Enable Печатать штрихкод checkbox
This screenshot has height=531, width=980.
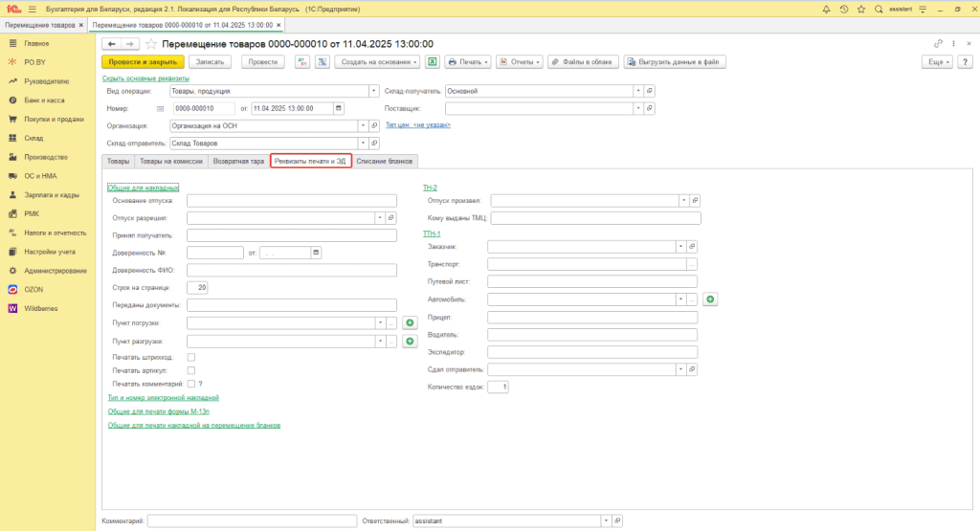click(191, 357)
